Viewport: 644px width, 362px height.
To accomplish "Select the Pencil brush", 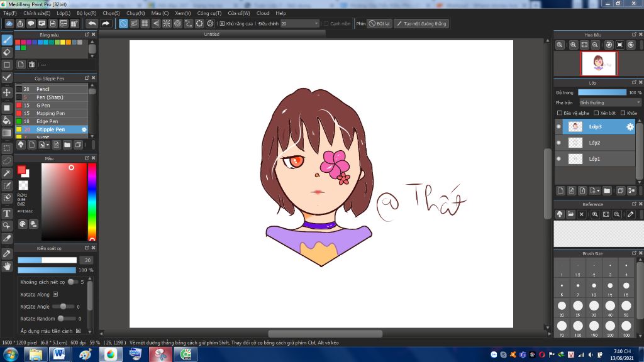I will click(x=52, y=89).
